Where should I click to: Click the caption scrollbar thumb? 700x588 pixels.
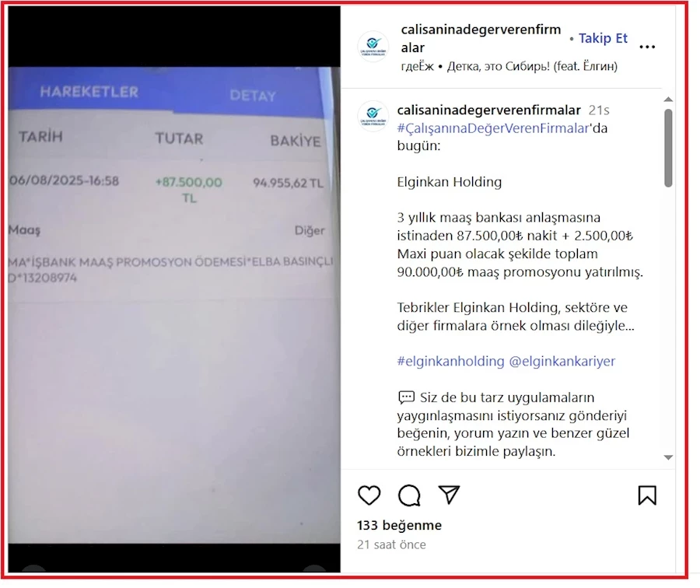(668, 148)
